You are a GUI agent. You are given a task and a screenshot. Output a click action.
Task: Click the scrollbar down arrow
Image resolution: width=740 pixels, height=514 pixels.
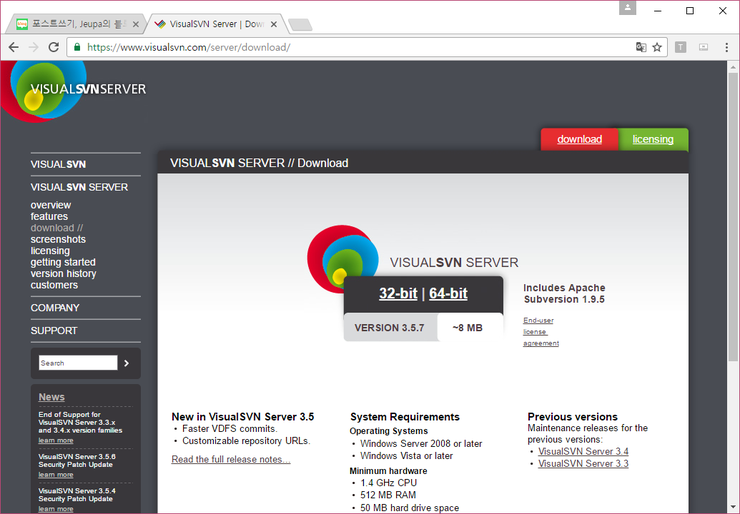coord(732,508)
